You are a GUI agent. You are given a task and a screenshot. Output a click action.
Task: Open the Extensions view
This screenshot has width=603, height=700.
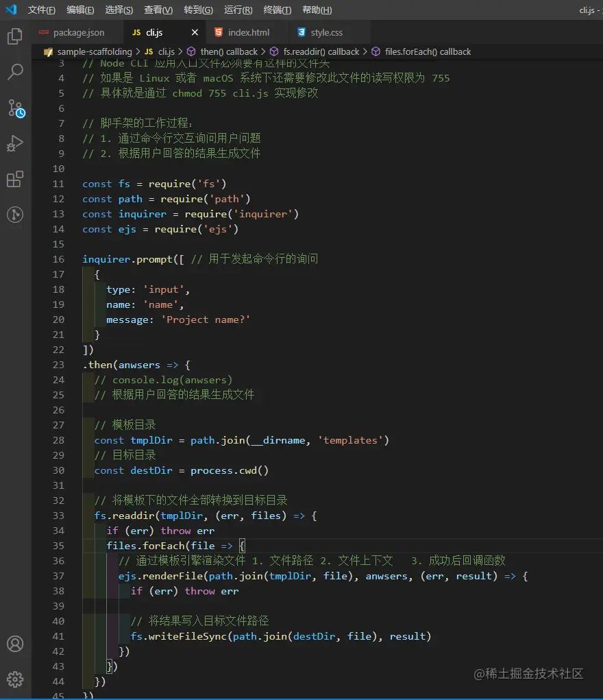click(x=14, y=179)
